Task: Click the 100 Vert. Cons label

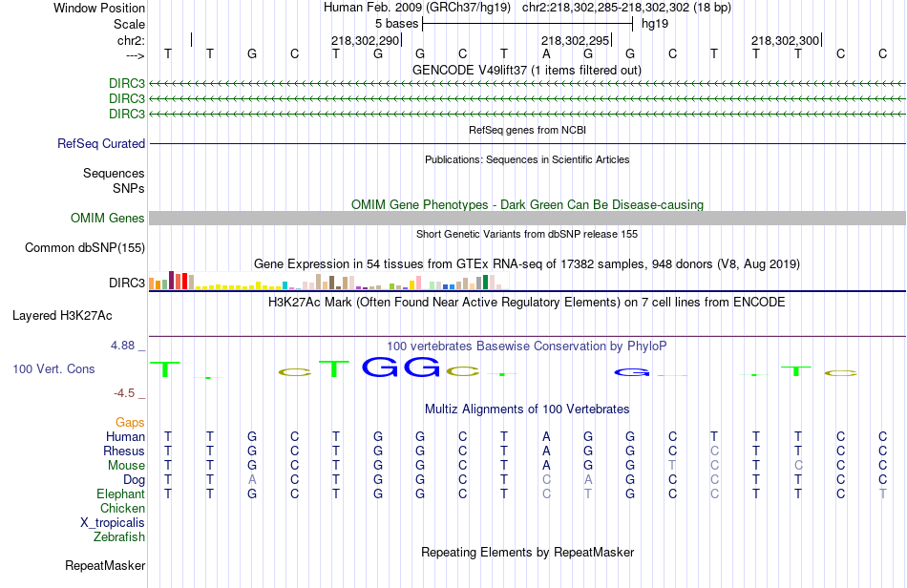Action: (53, 368)
